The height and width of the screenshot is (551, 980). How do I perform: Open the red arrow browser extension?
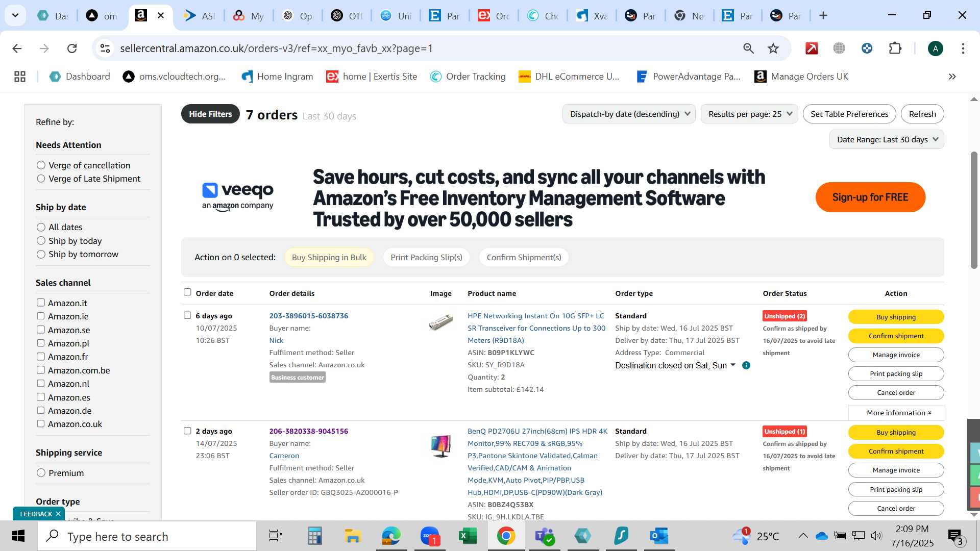pos(812,48)
